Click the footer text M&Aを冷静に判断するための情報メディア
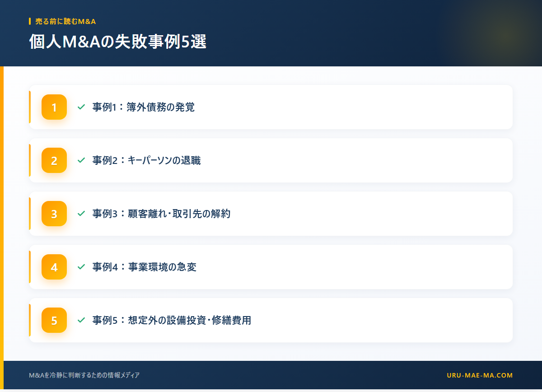 pyautogui.click(x=84, y=375)
